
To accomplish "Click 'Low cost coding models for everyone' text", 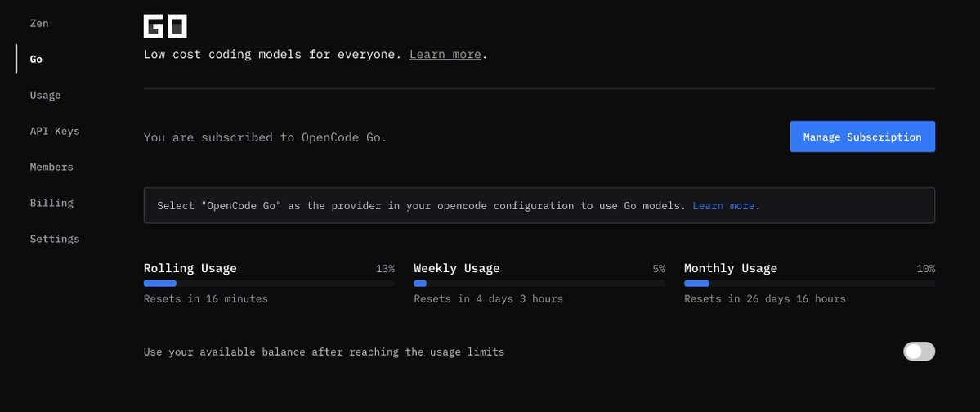I will click(x=272, y=55).
